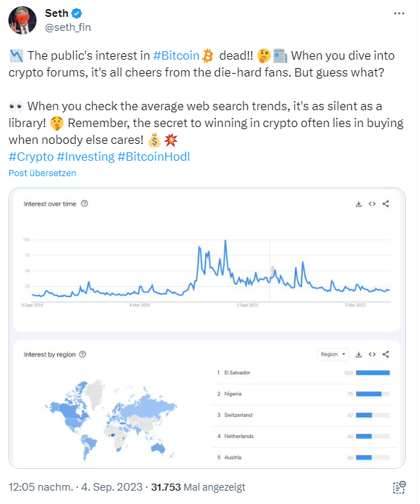Click Post übersetzen to translate

click(x=42, y=174)
